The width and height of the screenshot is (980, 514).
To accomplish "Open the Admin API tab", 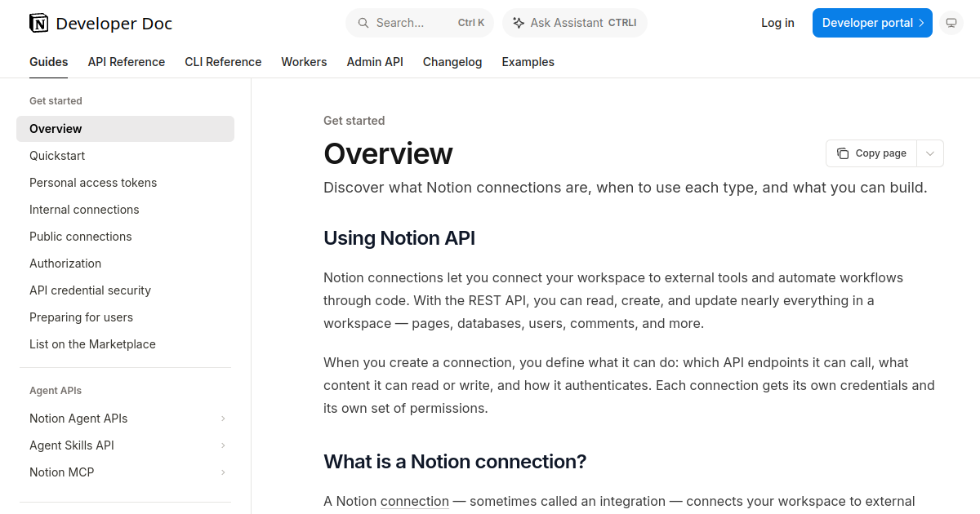I will pos(375,62).
